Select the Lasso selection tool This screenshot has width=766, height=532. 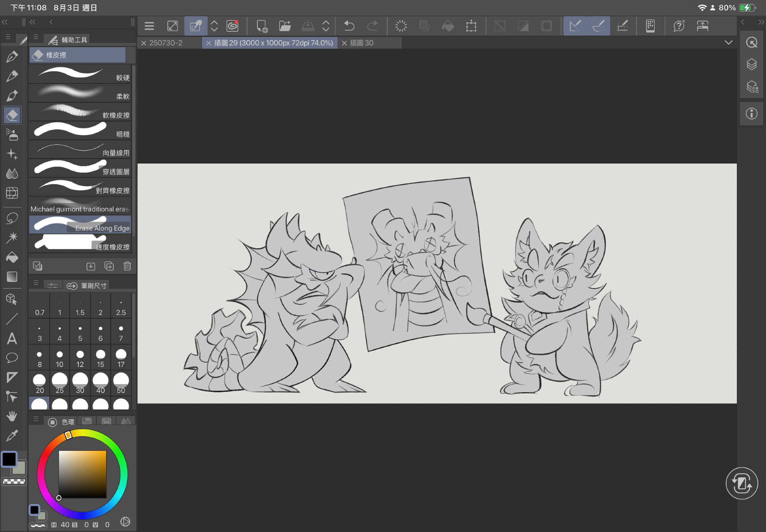[12, 218]
